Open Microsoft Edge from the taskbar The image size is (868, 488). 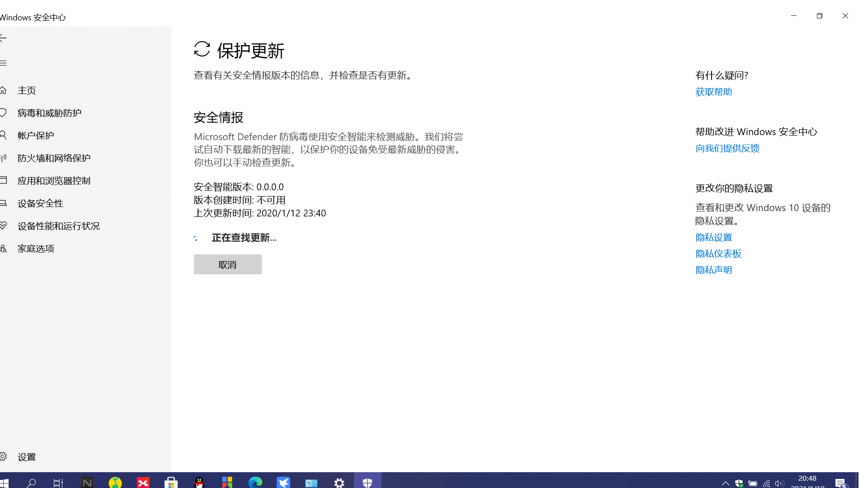[255, 483]
